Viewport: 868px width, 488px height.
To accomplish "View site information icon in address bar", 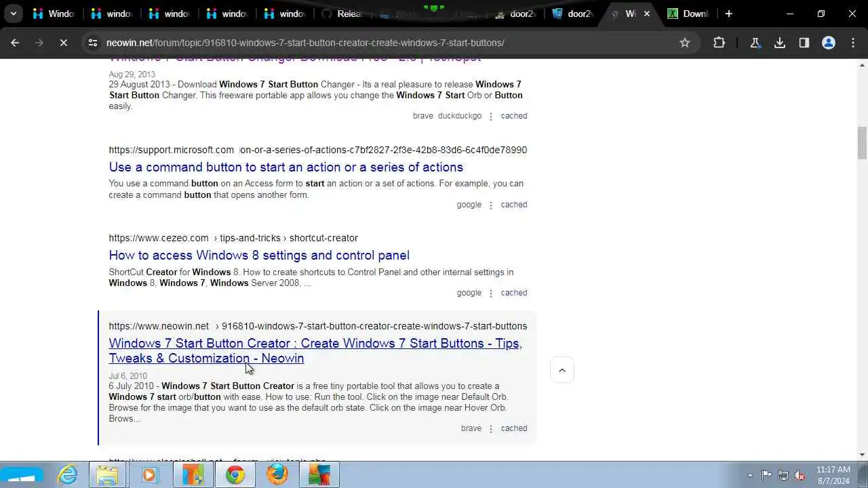I will pyautogui.click(x=93, y=43).
